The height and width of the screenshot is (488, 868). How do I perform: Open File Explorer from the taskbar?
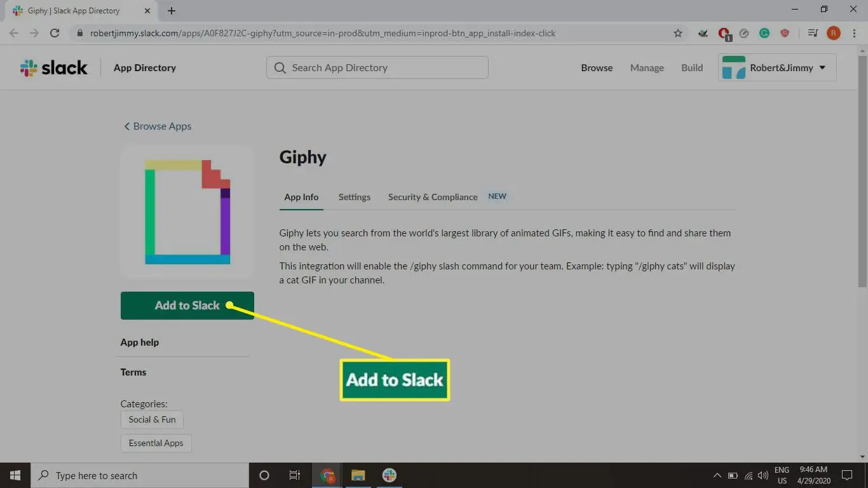click(358, 475)
